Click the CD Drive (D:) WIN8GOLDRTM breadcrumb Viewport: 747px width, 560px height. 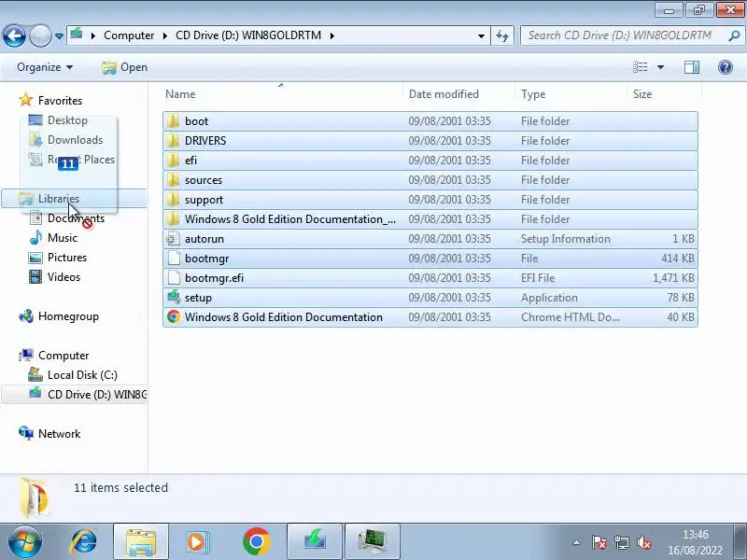point(248,35)
